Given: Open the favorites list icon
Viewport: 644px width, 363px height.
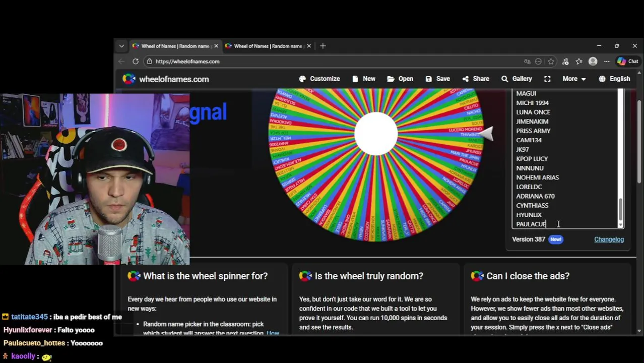Looking at the screenshot, I should pos(579,62).
